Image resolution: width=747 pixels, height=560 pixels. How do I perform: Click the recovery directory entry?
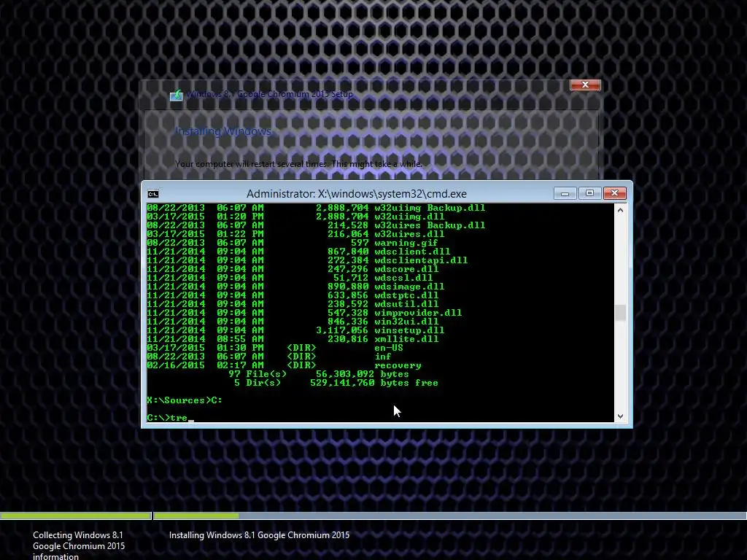tap(284, 365)
